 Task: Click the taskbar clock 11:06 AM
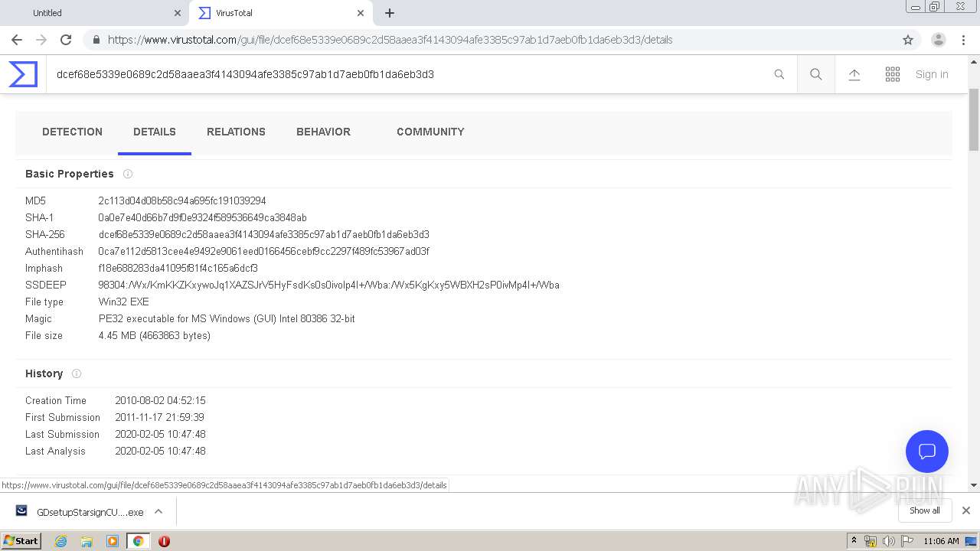pyautogui.click(x=941, y=541)
